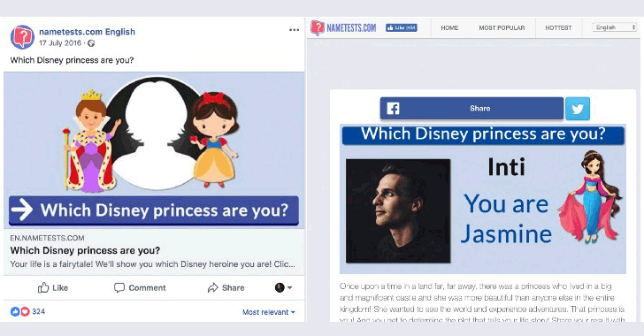Click the blue Facebook Share button
644x336 pixels.
(x=471, y=109)
